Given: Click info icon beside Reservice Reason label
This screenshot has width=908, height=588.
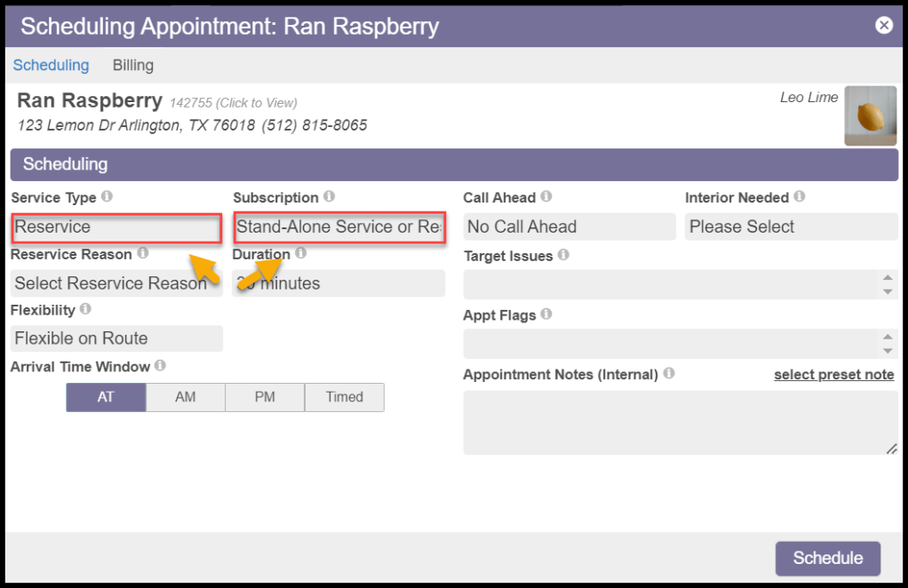Looking at the screenshot, I should (142, 254).
